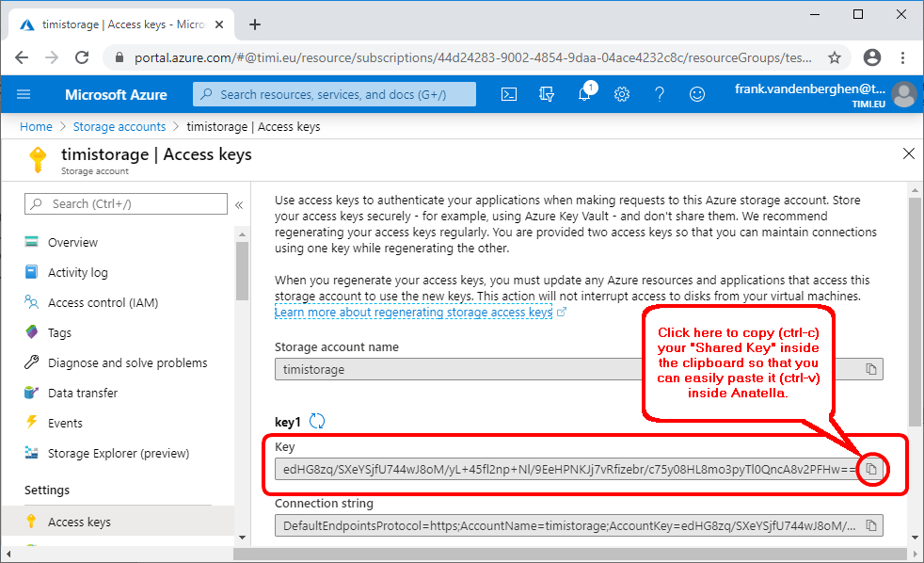Launch Cloud Shell from the top bar
The height and width of the screenshot is (563, 924).
(x=509, y=94)
